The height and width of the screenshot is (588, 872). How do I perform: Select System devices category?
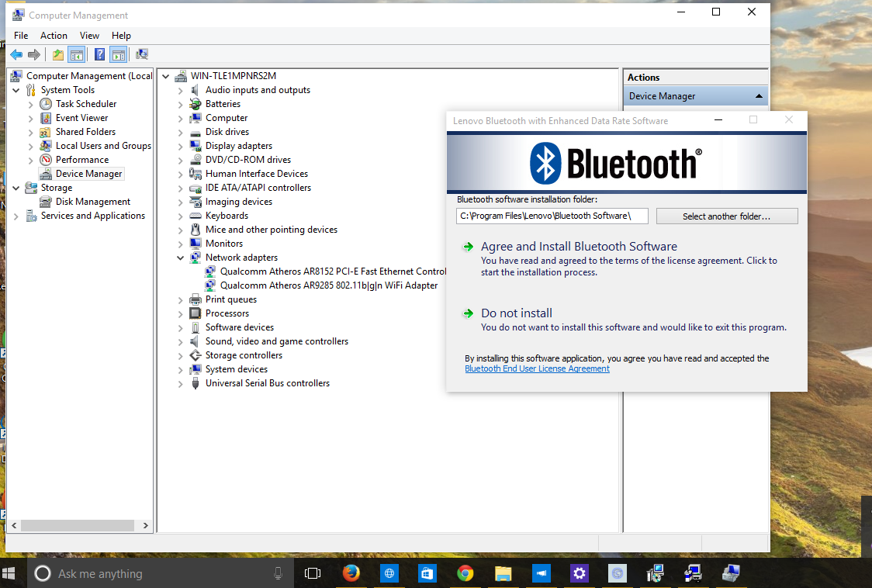pos(237,369)
